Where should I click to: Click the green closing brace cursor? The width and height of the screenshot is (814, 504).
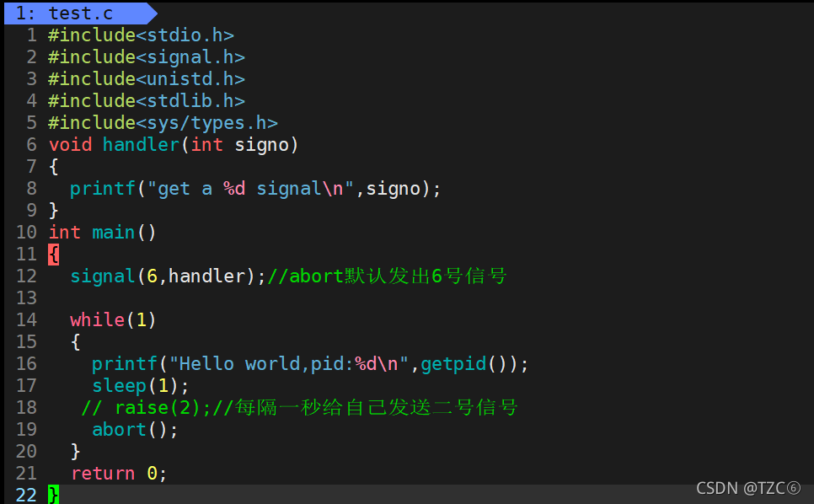[x=53, y=495]
